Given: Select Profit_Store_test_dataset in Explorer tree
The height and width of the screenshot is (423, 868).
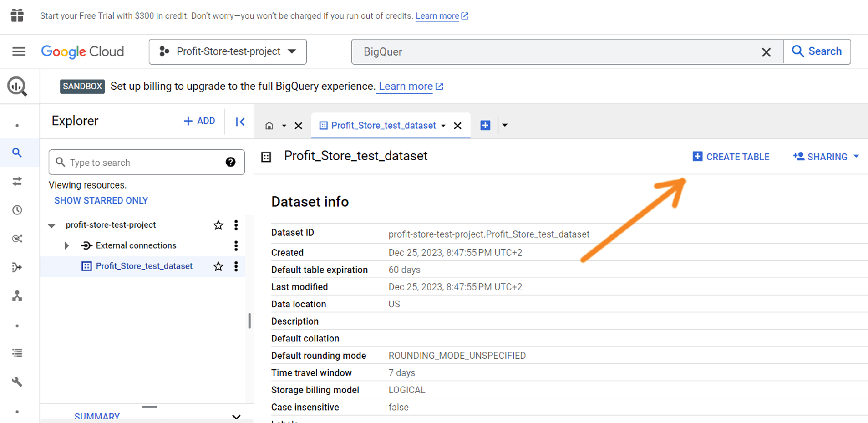Looking at the screenshot, I should pos(144,266).
